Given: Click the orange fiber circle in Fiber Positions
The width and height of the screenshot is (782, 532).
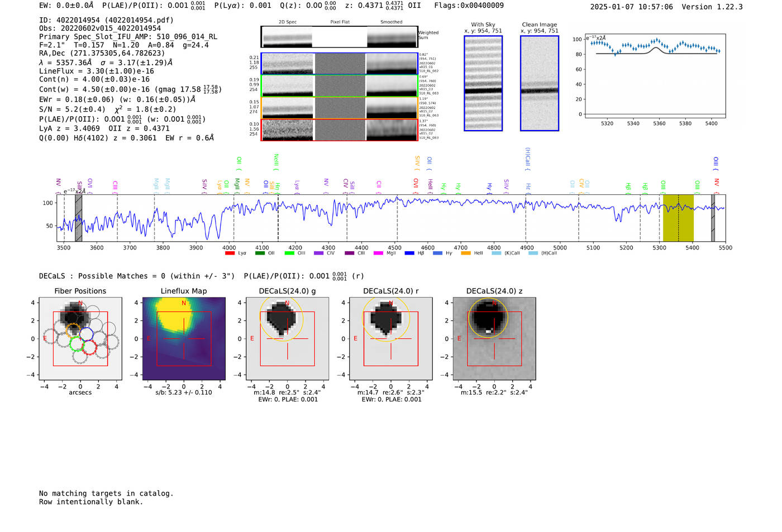Looking at the screenshot, I should [x=73, y=330].
